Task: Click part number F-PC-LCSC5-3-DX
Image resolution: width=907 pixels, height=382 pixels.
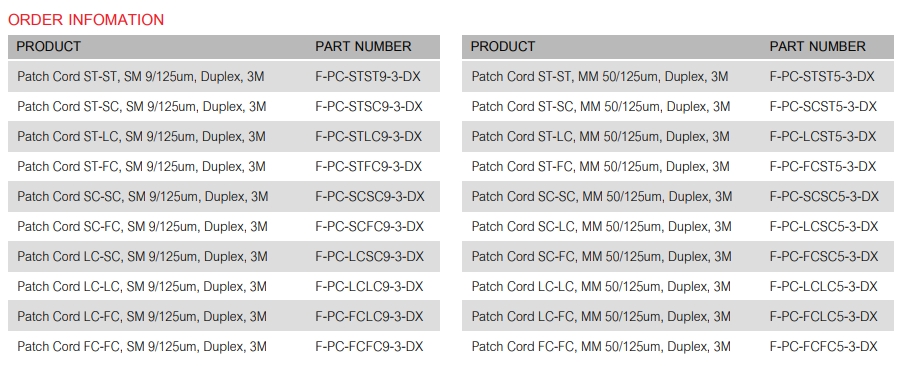Action: tap(824, 227)
